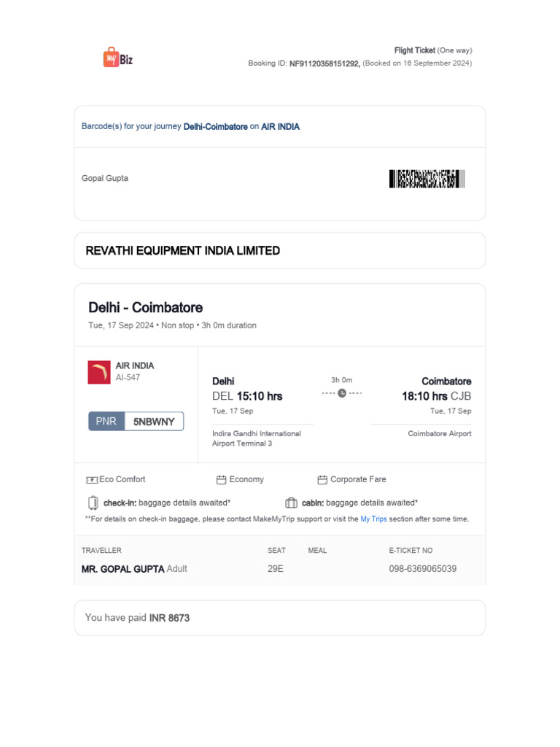This screenshot has height=747, width=560.
Task: Click the Delhi-Coimbatore journey link text
Action: point(216,127)
